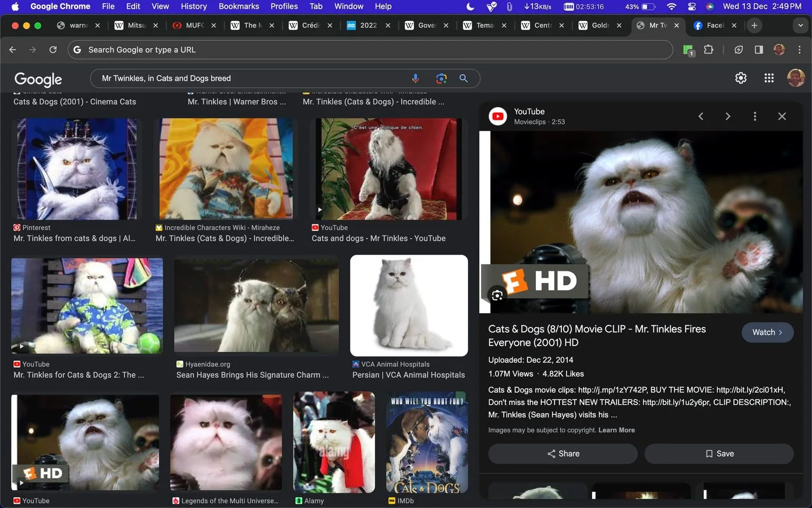812x508 pixels.
Task: Open the IMDb Cats & Dogs poster thumbnail
Action: click(x=427, y=442)
